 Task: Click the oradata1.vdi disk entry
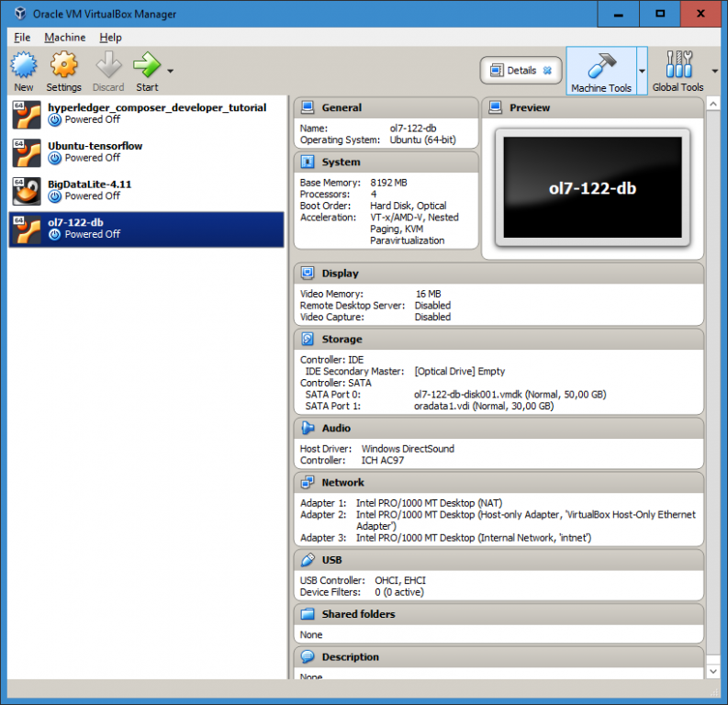(x=484, y=406)
